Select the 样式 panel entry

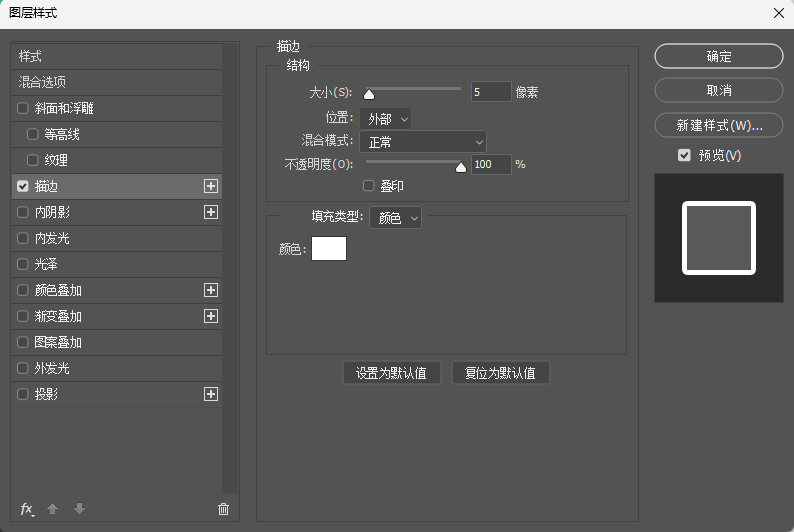[x=117, y=56]
